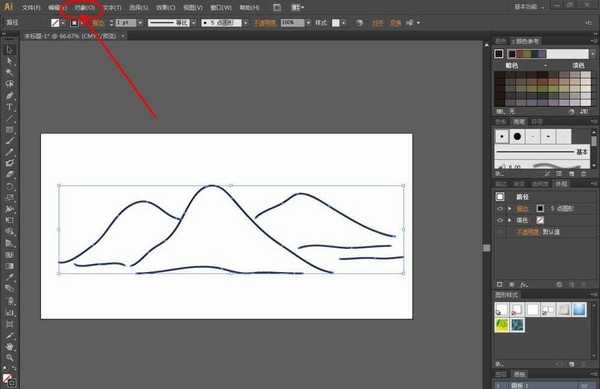Screen dimensions: 600x389
Task: Open the Window menu in the menu bar
Action: tap(221, 8)
